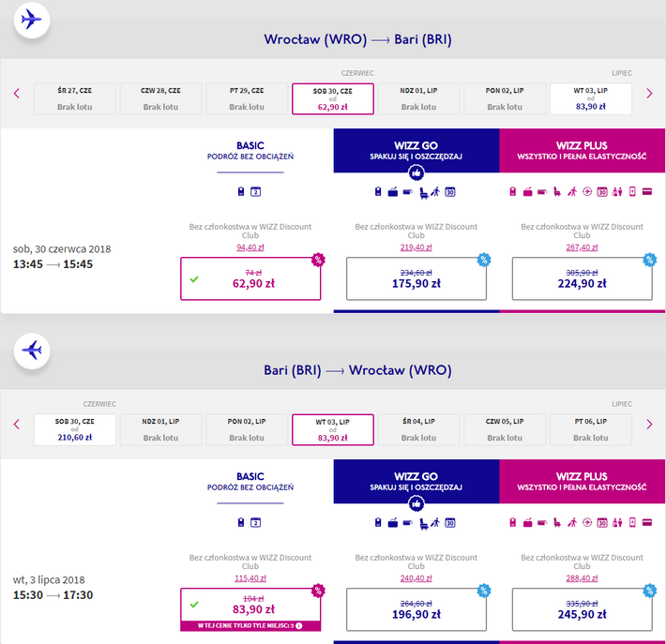Click non-member price link 267,40 zł
The height and width of the screenshot is (644, 666).
coord(582,247)
